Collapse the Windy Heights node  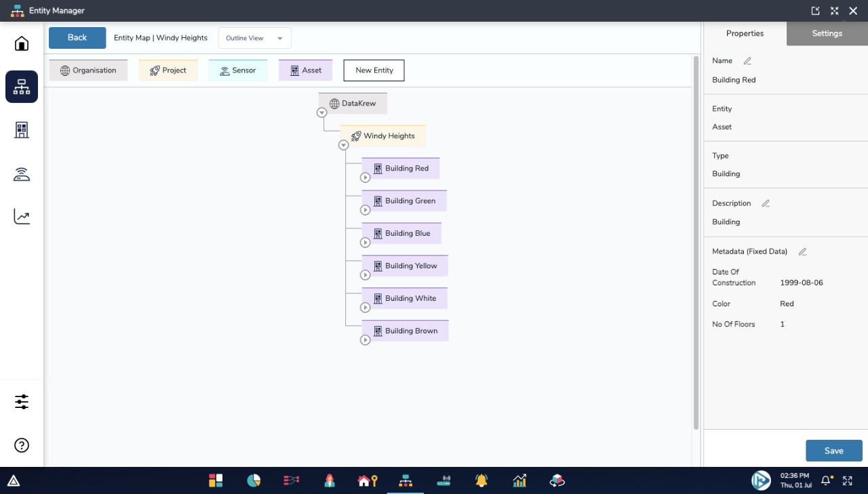(x=344, y=145)
